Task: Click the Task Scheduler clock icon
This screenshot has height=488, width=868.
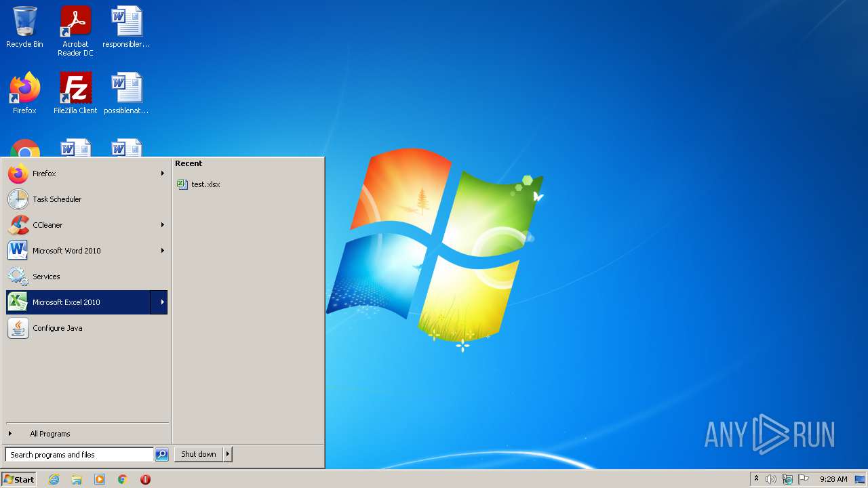Action: [18, 199]
